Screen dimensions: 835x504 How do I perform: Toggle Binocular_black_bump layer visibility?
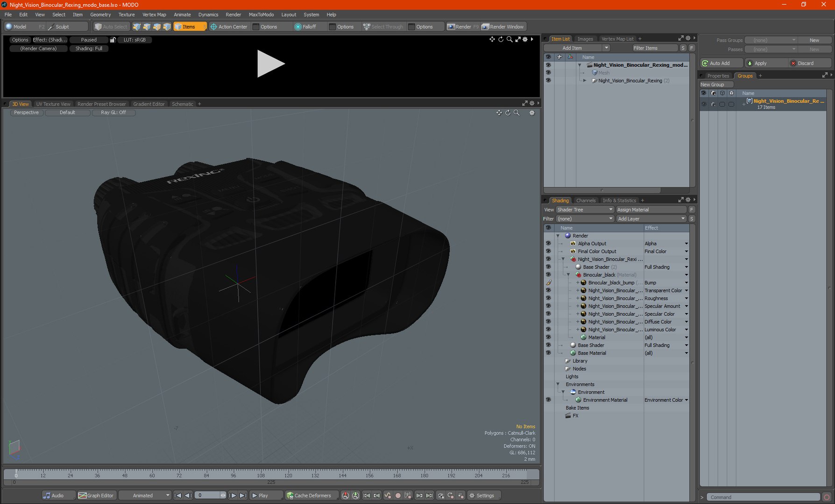click(548, 283)
